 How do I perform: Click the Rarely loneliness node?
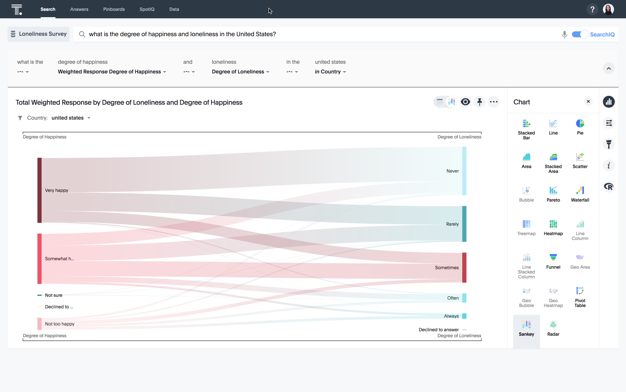click(x=464, y=224)
